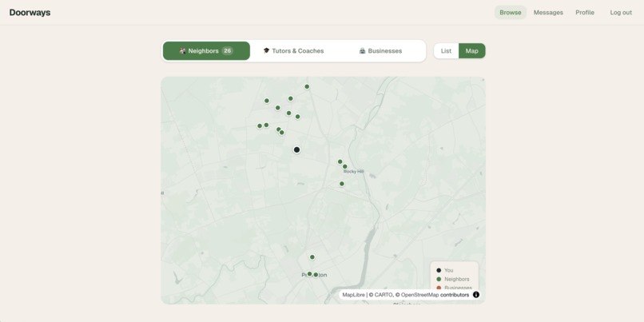644x322 pixels.
Task: Click the neighbor marker below Rocky Hill label
Action: click(x=342, y=184)
